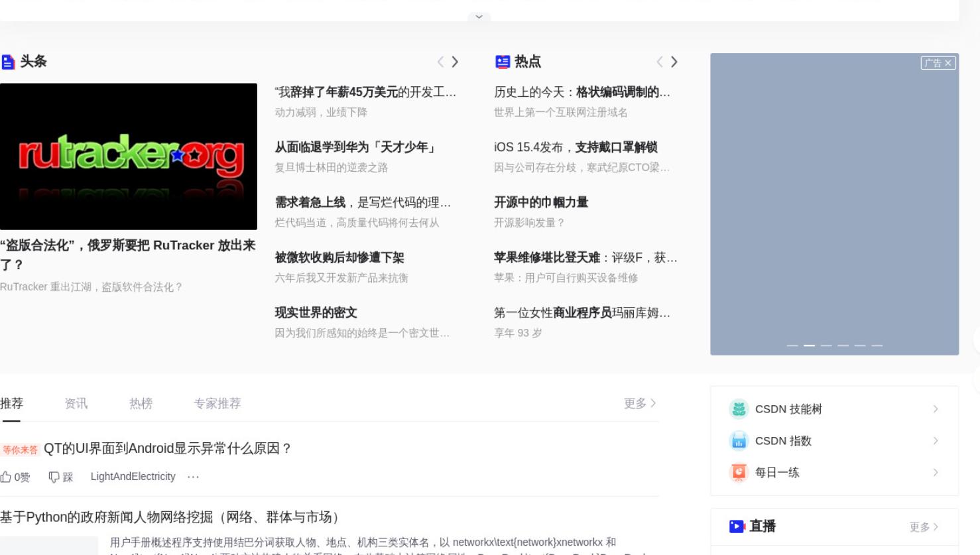This screenshot has height=555, width=980.
Task: Open author LightAndElectricity profile
Action: (133, 477)
